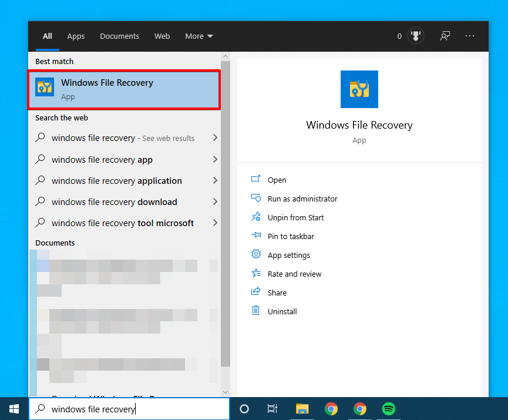
Task: Click the Unpin from Start pin icon
Action: (x=256, y=217)
